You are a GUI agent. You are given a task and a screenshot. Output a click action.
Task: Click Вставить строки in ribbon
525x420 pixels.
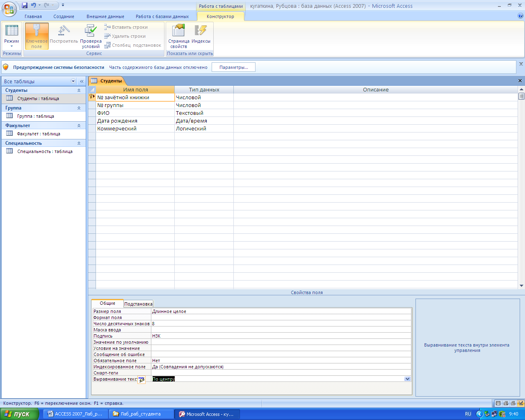tap(126, 27)
